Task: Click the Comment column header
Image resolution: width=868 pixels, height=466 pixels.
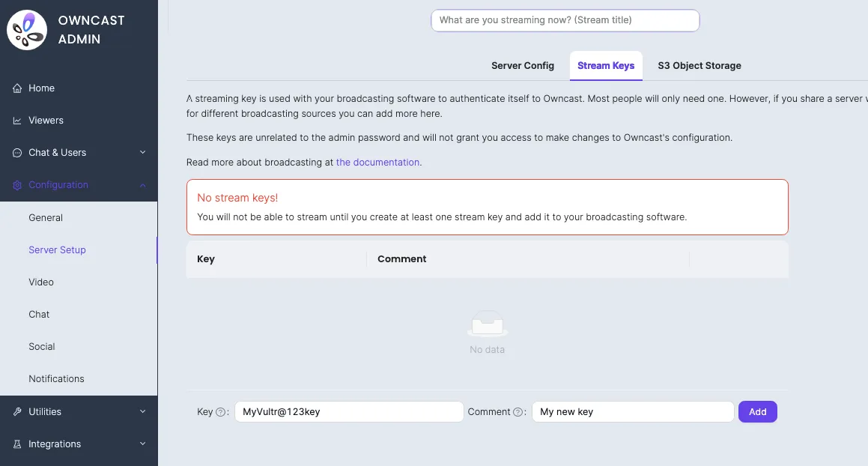Action: point(527,258)
